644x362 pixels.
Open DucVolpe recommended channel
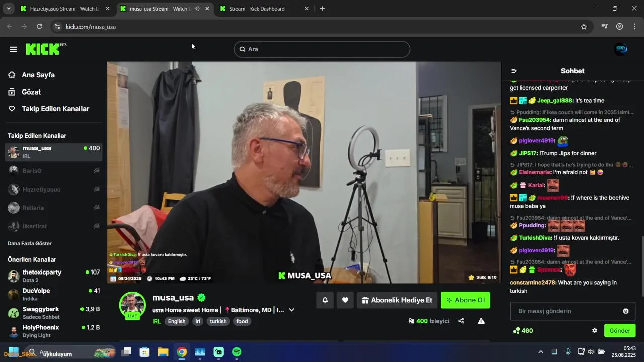tap(53, 294)
